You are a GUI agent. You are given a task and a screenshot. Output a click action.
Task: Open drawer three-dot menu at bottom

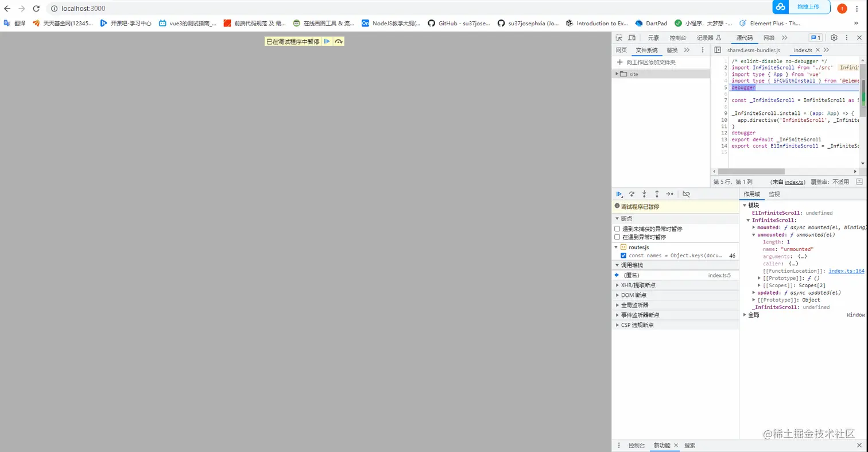pos(619,446)
